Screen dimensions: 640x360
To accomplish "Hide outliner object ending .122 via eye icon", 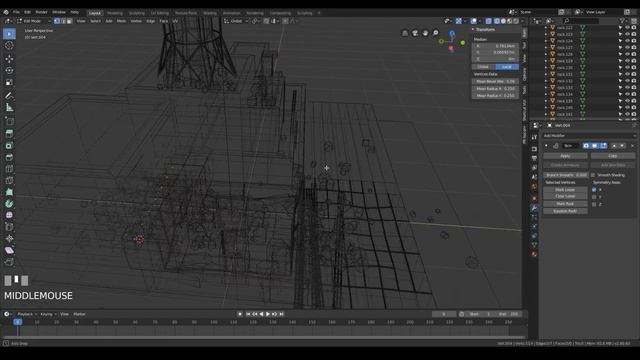I will [627, 28].
